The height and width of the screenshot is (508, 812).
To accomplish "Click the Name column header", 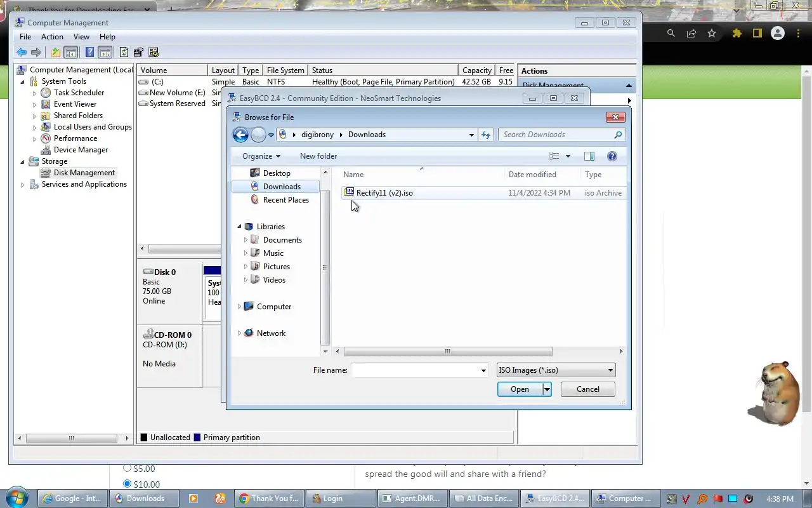I will click(x=421, y=175).
